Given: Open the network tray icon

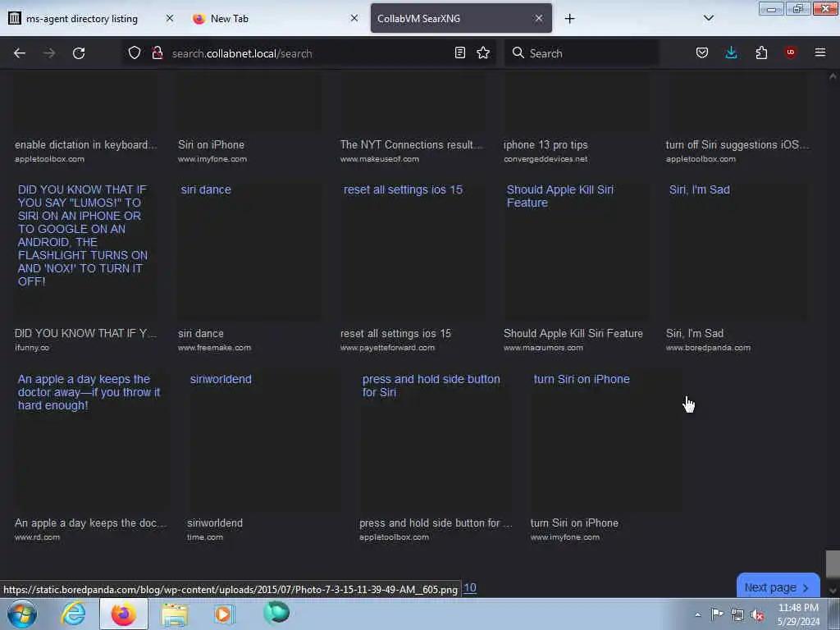Looking at the screenshot, I should (737, 615).
